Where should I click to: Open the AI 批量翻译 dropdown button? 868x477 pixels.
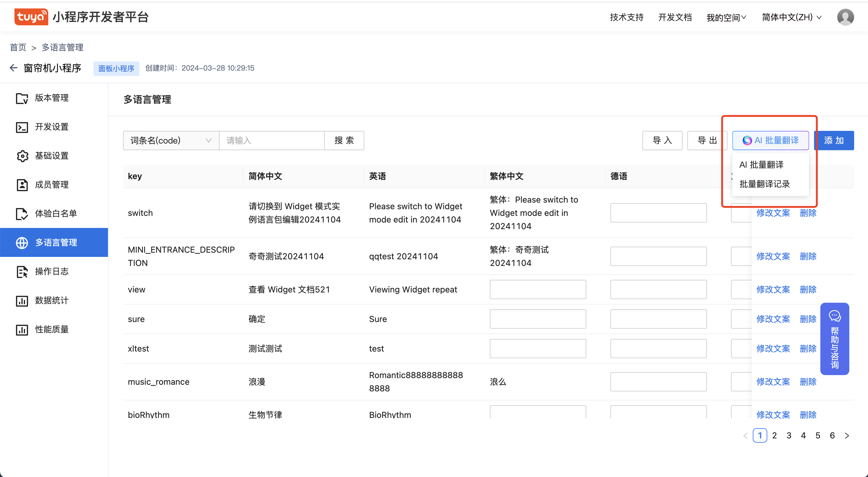[770, 141]
